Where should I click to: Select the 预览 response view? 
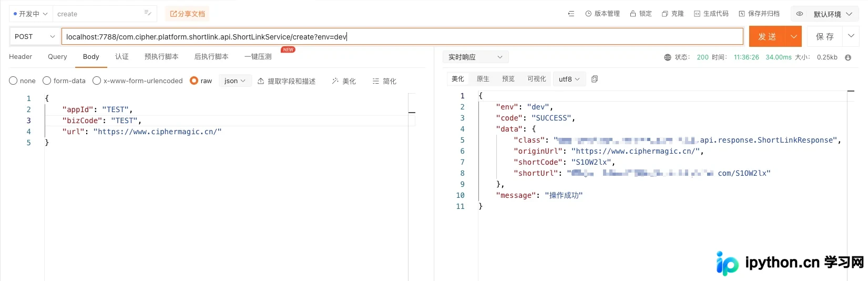coord(508,79)
